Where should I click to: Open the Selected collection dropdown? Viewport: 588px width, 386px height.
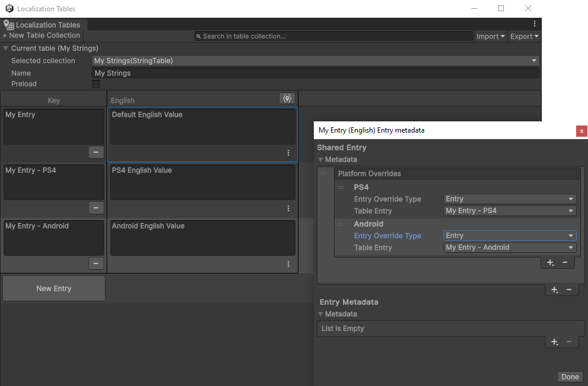tap(316, 61)
